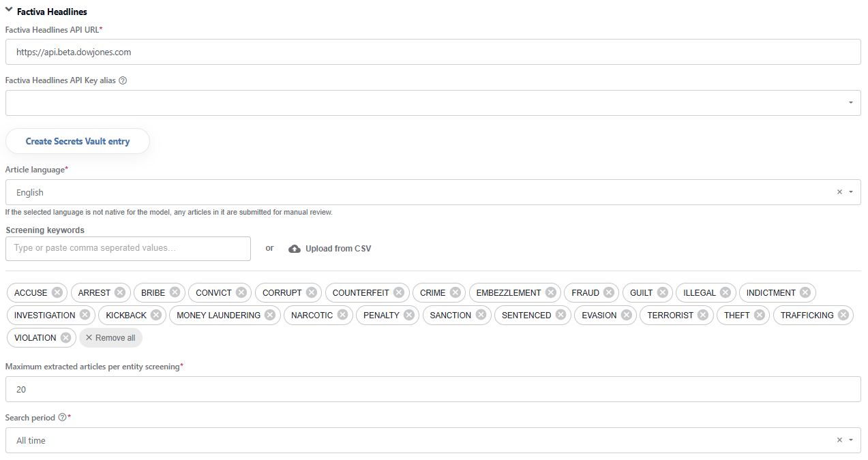Remove the ILLEGAL keyword chip

(x=725, y=292)
